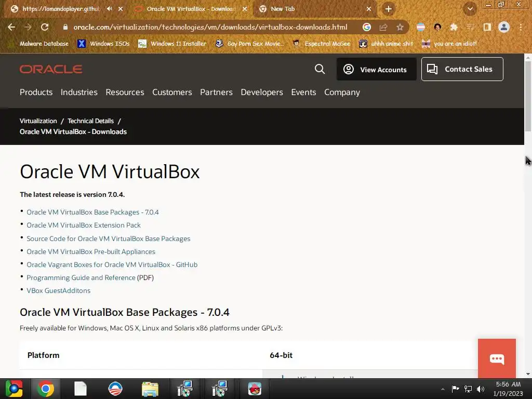Viewport: 532px width, 399px height.
Task: Click the View Accounts button
Action: tap(376, 69)
